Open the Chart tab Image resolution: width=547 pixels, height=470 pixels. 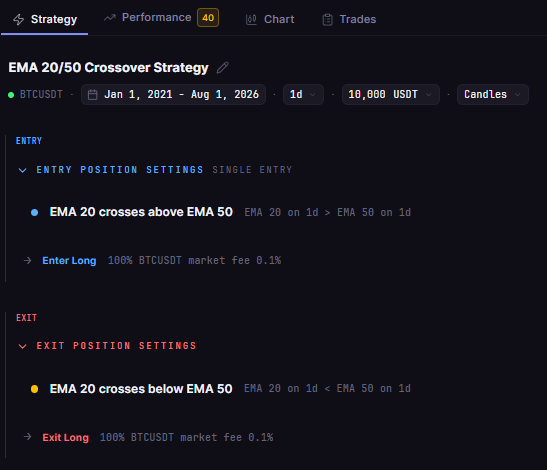(x=270, y=19)
